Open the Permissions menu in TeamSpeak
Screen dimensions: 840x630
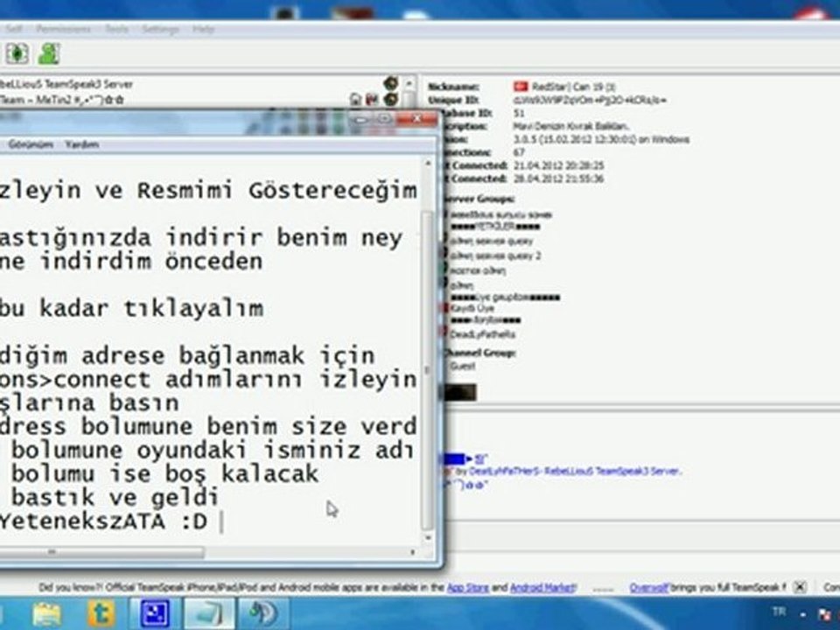tap(63, 29)
